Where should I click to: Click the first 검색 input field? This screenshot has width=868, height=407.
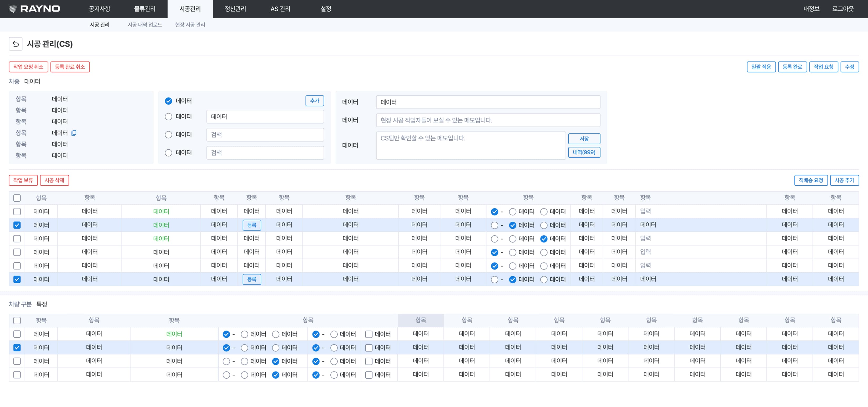click(265, 135)
